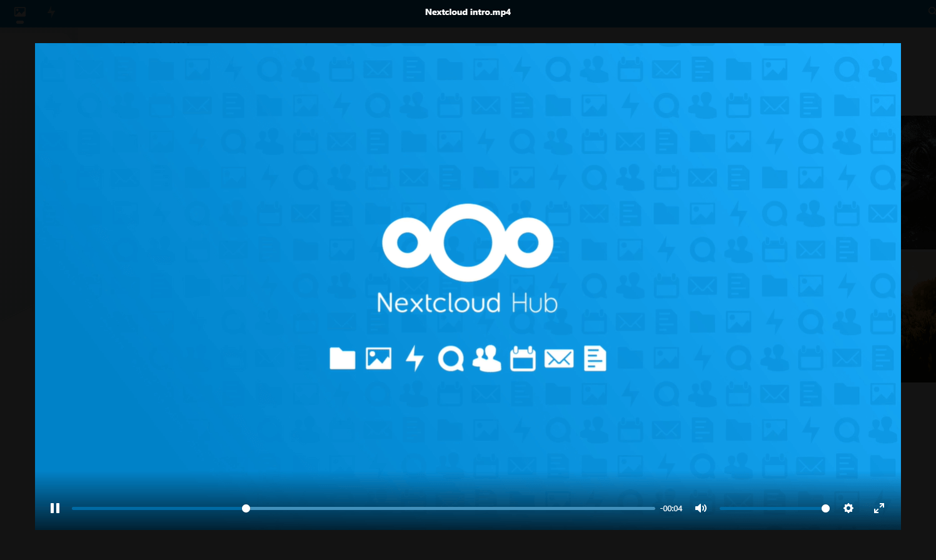Open the player settings gear
The height and width of the screenshot is (560, 936).
pyautogui.click(x=848, y=508)
